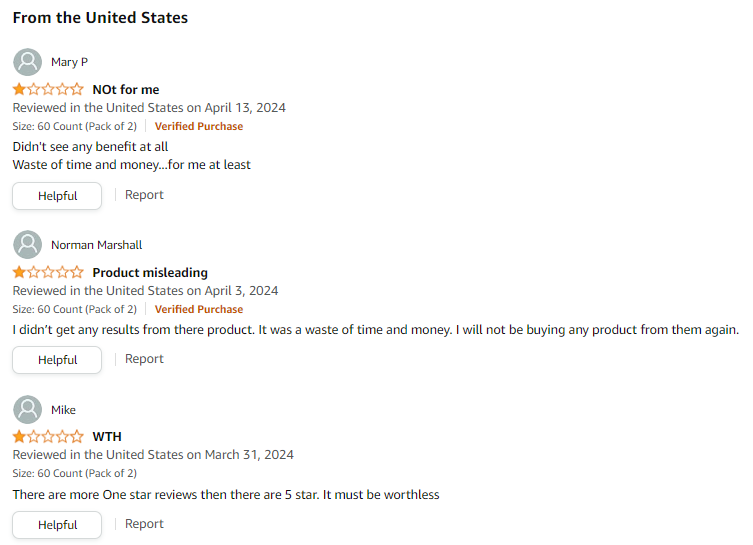
Task: Mark Norman Marshall's review as Helpful
Action: click(57, 360)
